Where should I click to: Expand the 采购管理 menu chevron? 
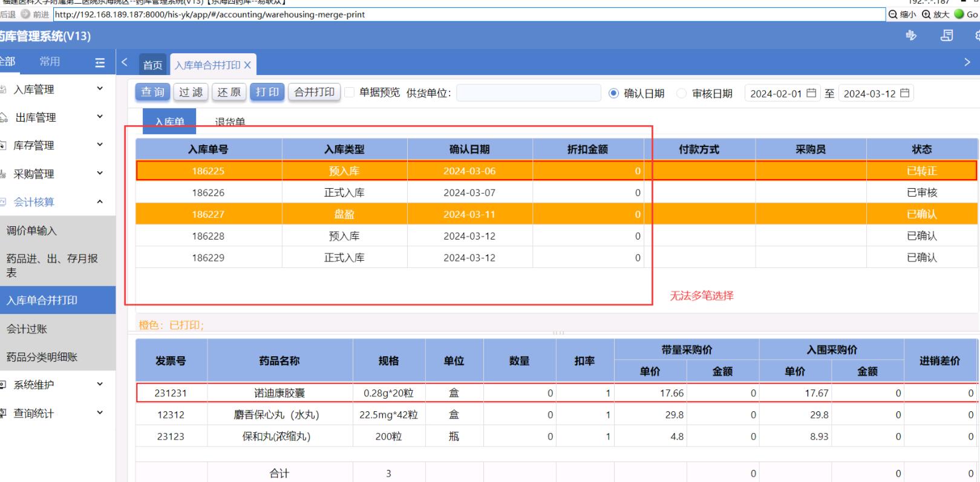tap(100, 173)
